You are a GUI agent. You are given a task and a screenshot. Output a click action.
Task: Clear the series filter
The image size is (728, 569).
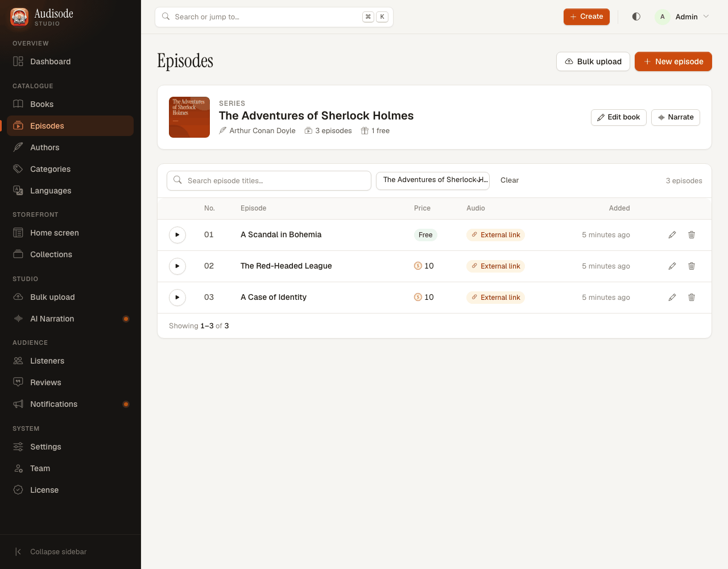click(510, 180)
